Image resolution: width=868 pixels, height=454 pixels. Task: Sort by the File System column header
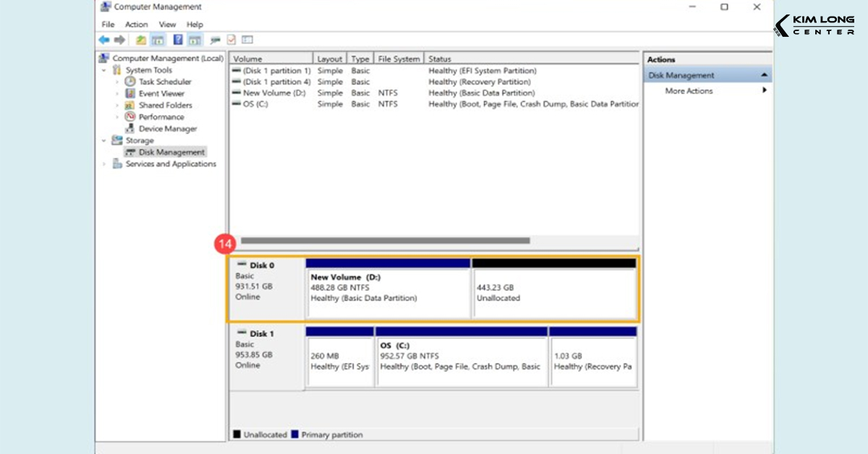click(398, 59)
